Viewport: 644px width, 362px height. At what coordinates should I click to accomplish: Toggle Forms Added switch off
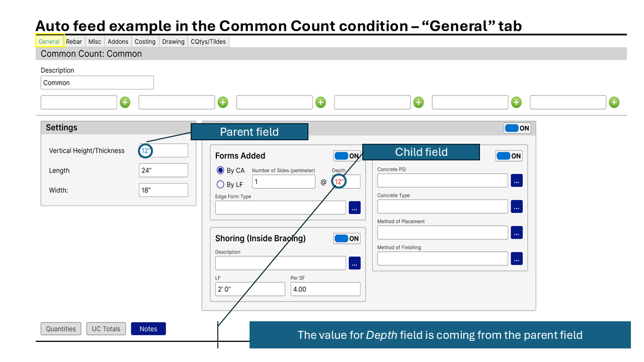click(x=347, y=156)
